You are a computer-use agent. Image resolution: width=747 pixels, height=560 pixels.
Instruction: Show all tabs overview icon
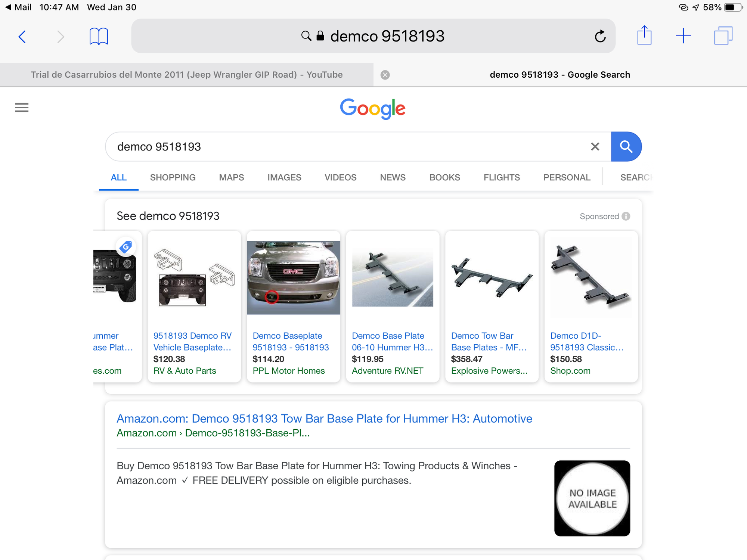click(723, 36)
